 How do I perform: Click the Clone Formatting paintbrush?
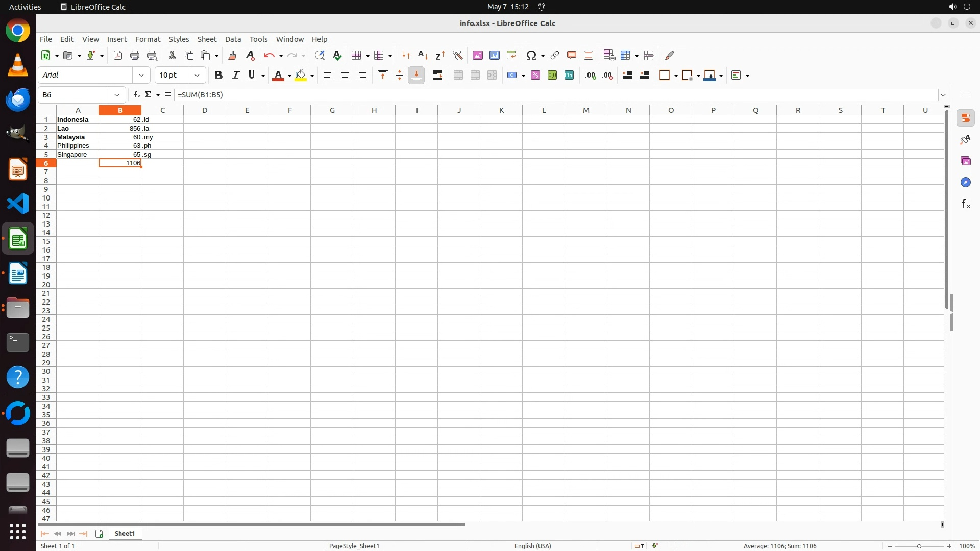232,55
